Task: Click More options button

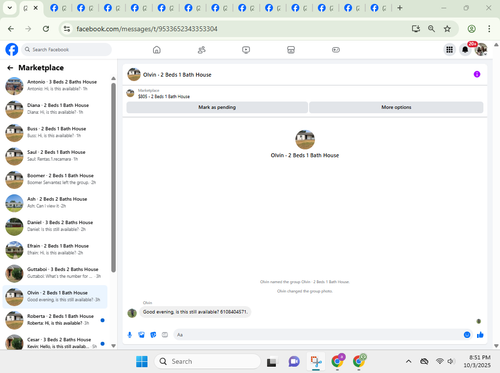Action: click(x=396, y=107)
